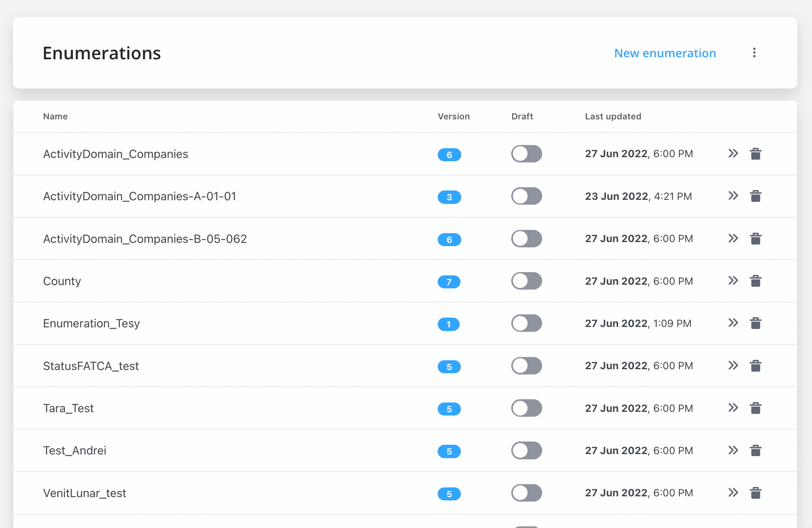
Task: Click version badge 1 for Enumeration_Tesy
Action: 449,324
